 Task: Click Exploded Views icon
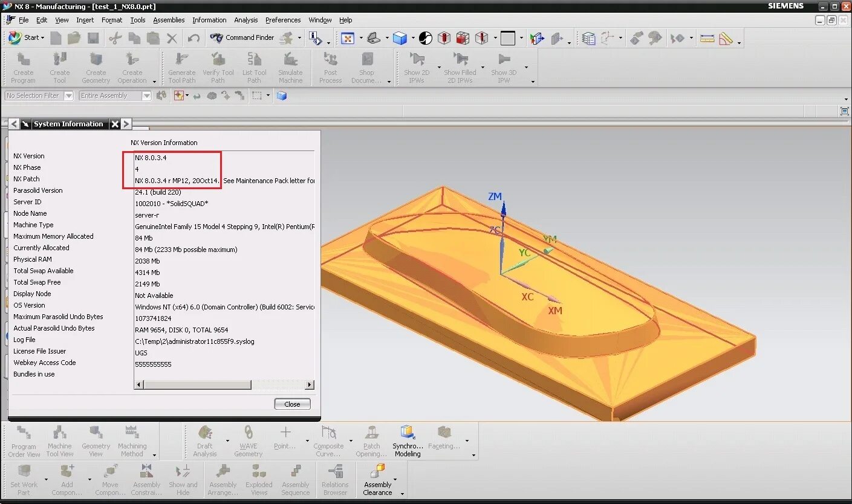point(259,480)
